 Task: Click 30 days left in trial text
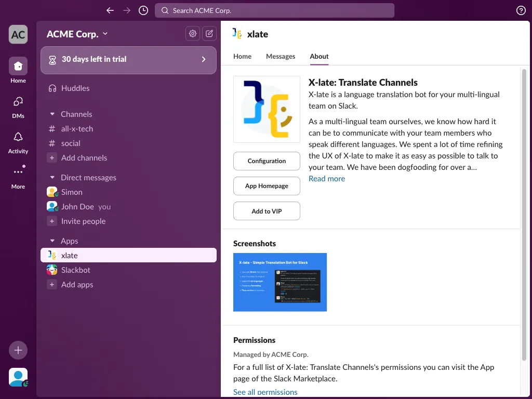[x=94, y=59]
